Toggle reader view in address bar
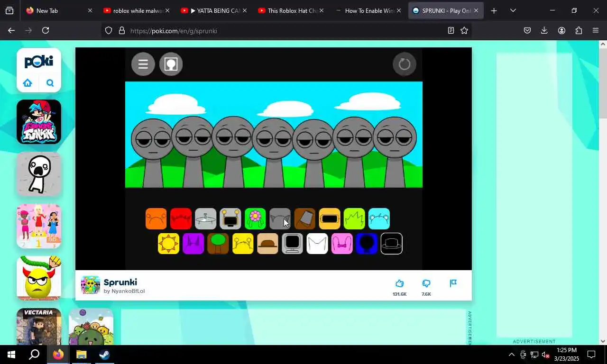 [451, 30]
